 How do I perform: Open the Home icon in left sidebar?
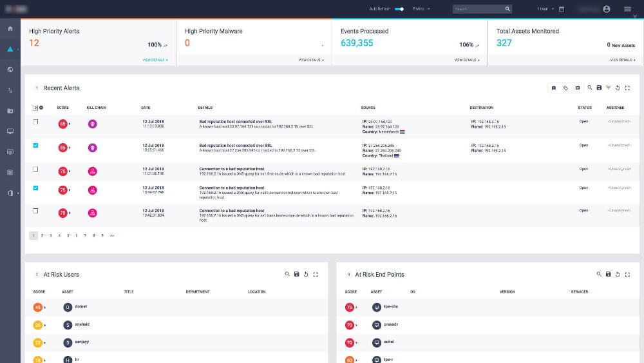tap(10, 28)
